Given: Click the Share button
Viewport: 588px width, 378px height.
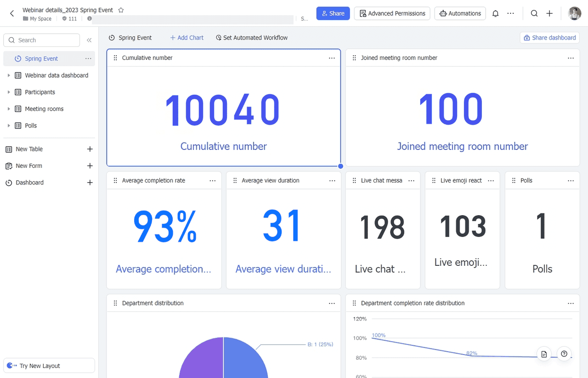Looking at the screenshot, I should [x=333, y=13].
